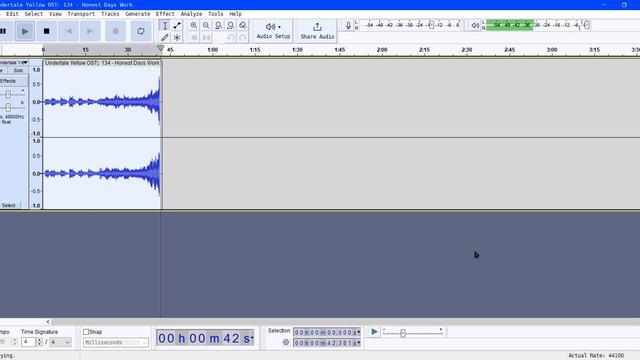Step the tempo spinner arrows

tap(14, 342)
